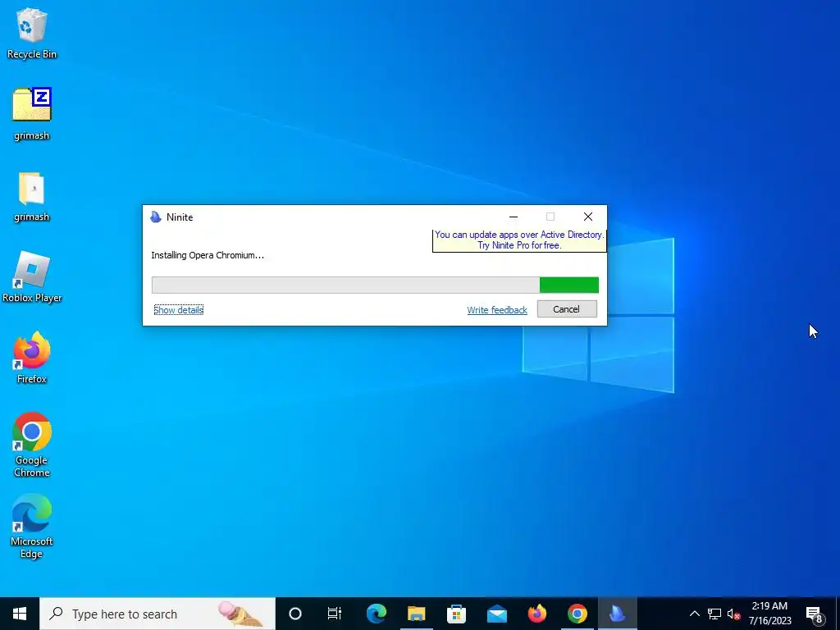The image size is (840, 630).
Task: Select the Microsoft Edge desktop shortcut
Action: tap(32, 526)
